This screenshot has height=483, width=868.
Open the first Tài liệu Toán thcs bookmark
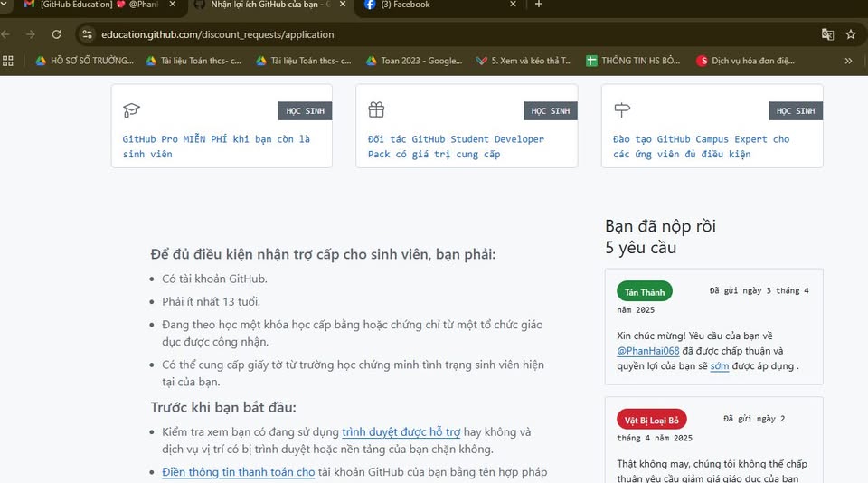[x=193, y=61]
